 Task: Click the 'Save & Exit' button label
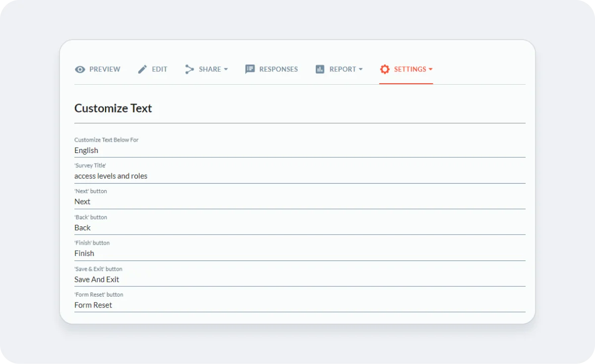98,269
